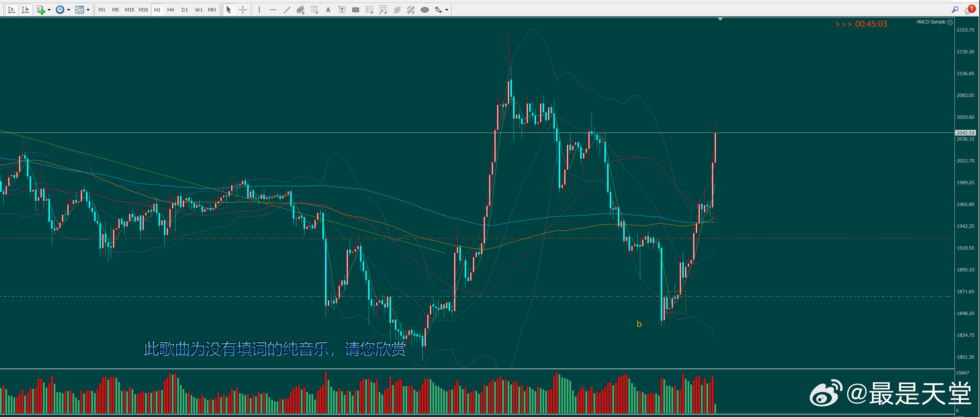Select the crosshair tool
The image size is (980, 417).
(x=243, y=10)
